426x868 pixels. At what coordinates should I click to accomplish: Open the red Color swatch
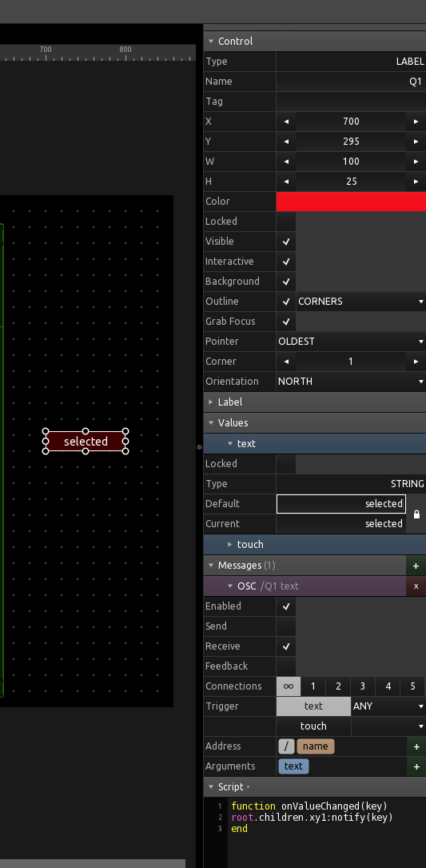click(x=352, y=201)
